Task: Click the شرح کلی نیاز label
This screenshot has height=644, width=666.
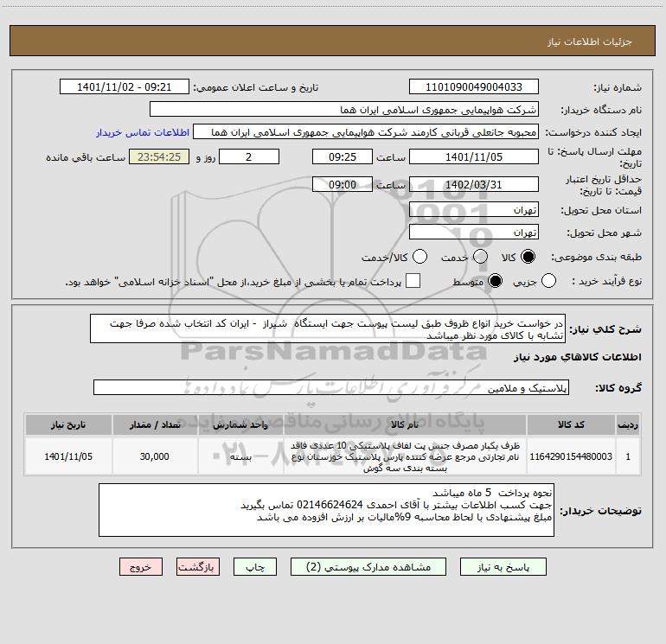Action: coord(605,329)
